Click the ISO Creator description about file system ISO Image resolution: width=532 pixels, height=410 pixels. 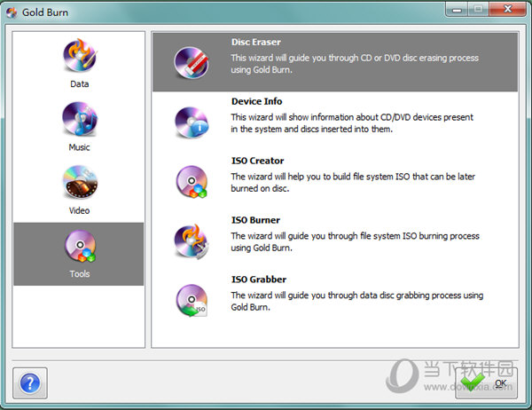point(353,183)
